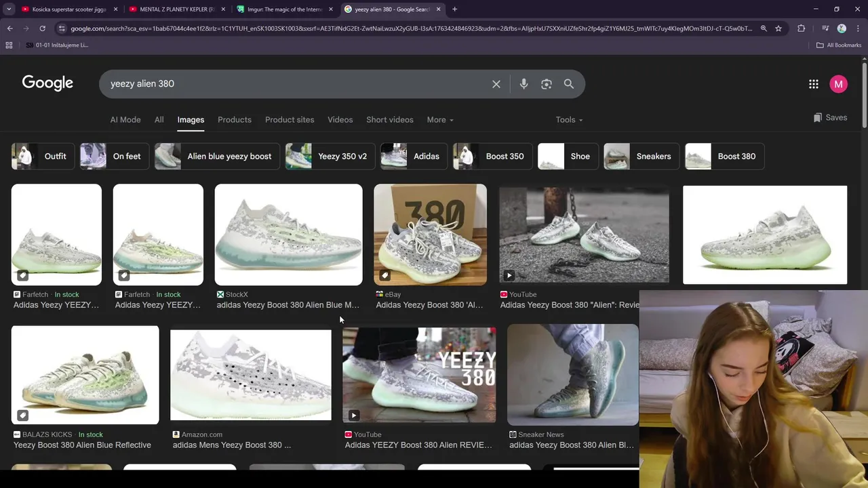The width and height of the screenshot is (868, 488).
Task: Go back to previous page
Action: coord(9,28)
